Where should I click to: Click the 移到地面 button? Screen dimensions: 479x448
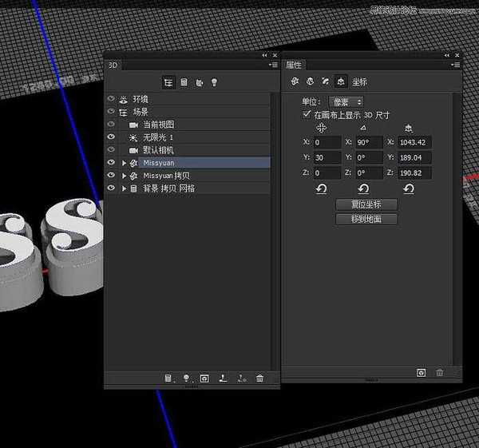click(366, 218)
